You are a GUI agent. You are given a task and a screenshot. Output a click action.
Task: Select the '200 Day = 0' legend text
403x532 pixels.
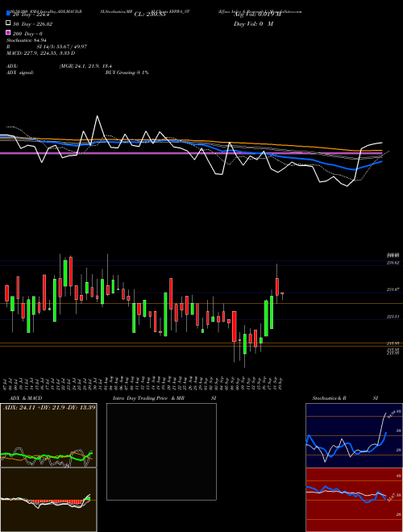pos(27,34)
